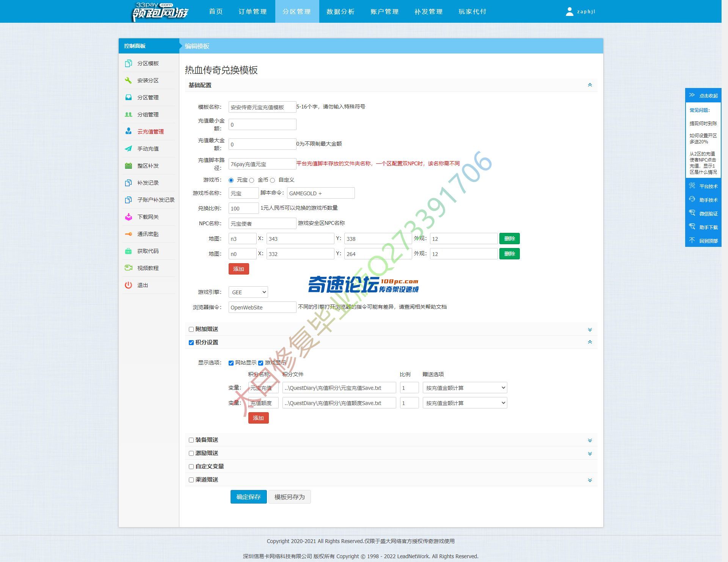Delete the n3 map row
The image size is (728, 562).
510,239
